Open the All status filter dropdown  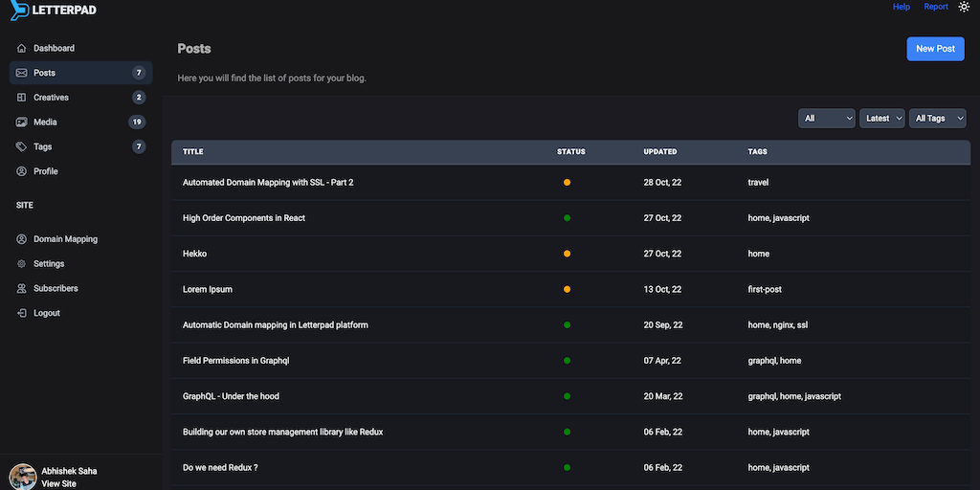point(827,118)
